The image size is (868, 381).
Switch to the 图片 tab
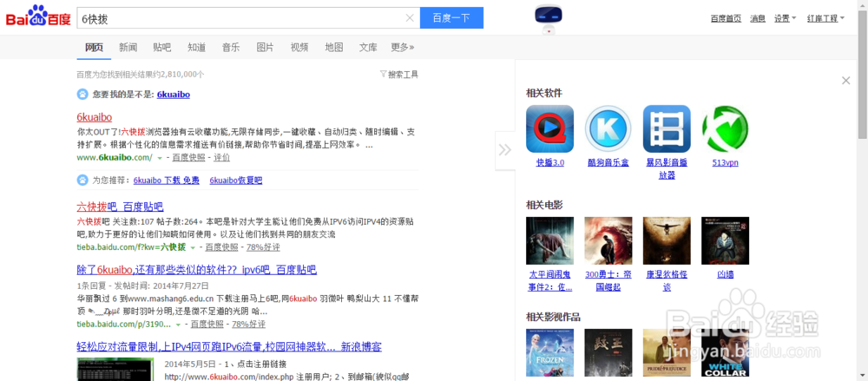pyautogui.click(x=265, y=47)
